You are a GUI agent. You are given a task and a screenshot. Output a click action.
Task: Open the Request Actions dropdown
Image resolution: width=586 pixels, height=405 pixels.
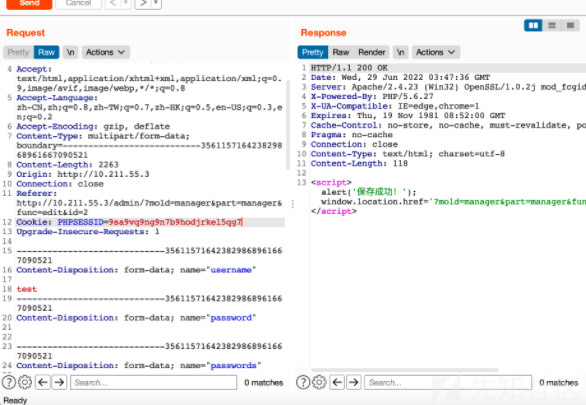pos(106,52)
